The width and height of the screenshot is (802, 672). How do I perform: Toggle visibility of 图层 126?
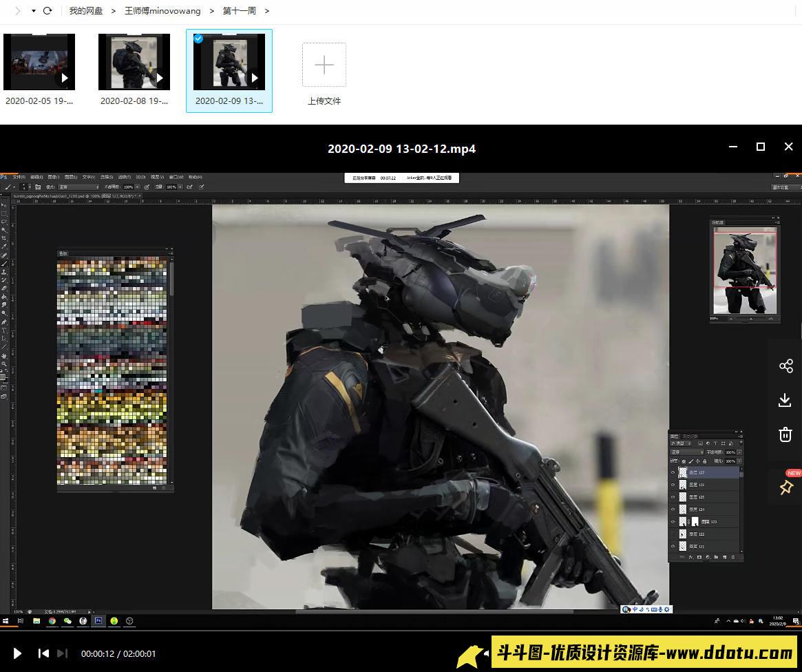coord(673,485)
